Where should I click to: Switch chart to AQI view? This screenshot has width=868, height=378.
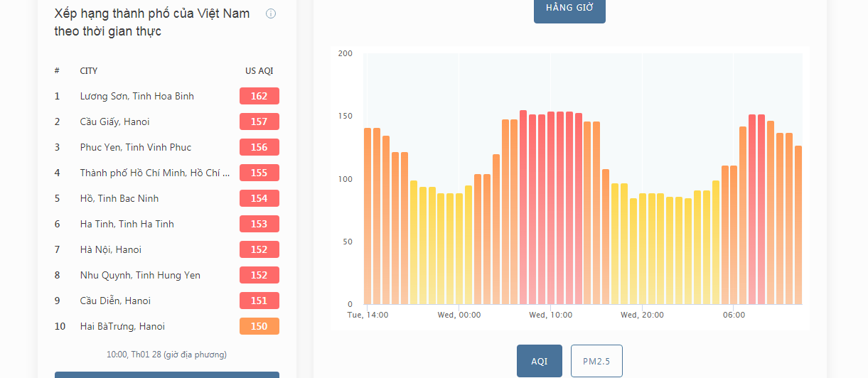[540, 361]
